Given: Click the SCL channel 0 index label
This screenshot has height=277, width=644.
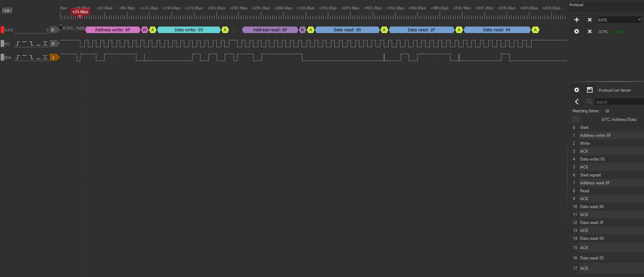Looking at the screenshot, I should pyautogui.click(x=54, y=43).
